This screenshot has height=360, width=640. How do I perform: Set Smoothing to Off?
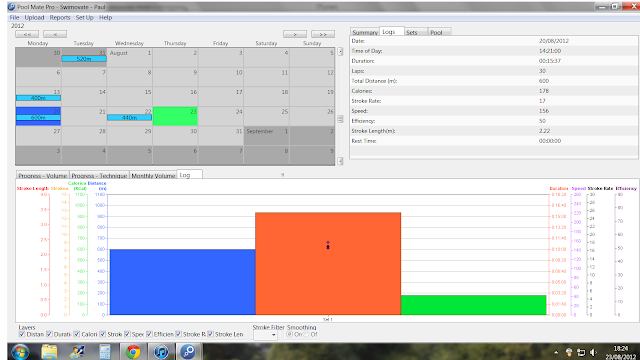click(306, 334)
